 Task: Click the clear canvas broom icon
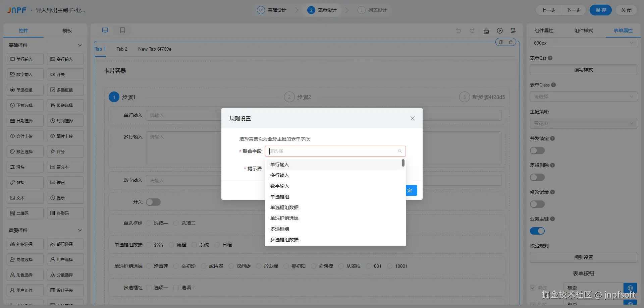click(486, 30)
